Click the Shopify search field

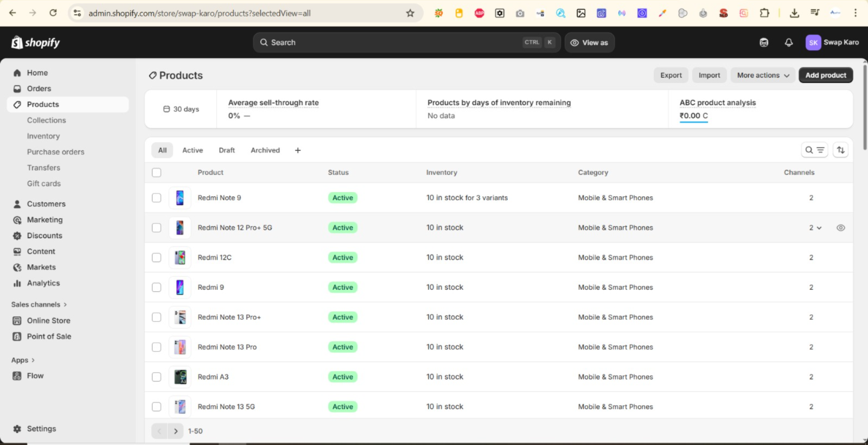point(407,42)
